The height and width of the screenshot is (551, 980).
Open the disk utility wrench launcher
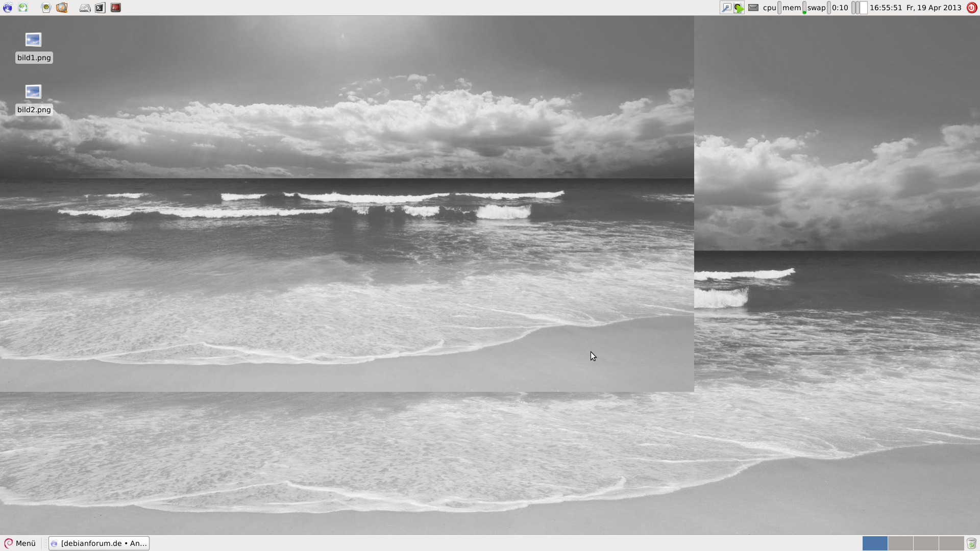point(85,8)
